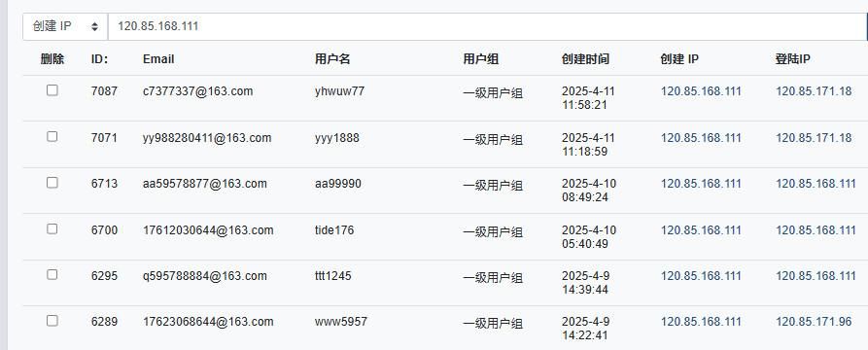The height and width of the screenshot is (350, 868).
Task: Click creation IP link for ID 7087
Action: [x=701, y=91]
